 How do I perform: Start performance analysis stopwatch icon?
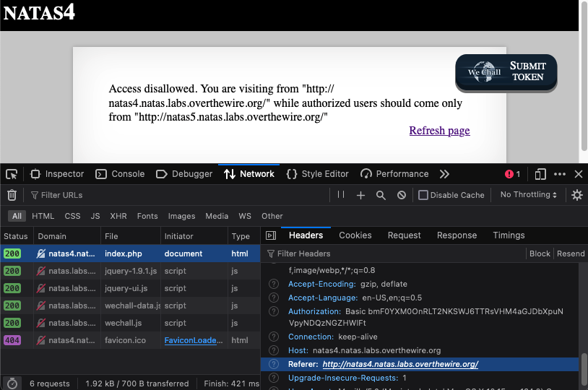pyautogui.click(x=12, y=383)
